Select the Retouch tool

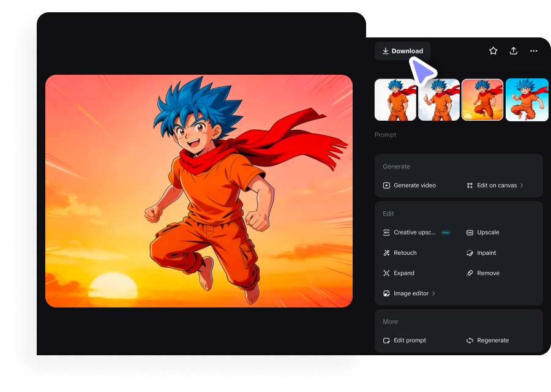(405, 252)
